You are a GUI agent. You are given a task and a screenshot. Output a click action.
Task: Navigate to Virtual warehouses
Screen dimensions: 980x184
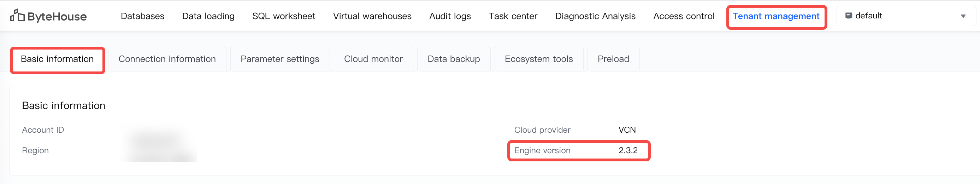coord(372,16)
